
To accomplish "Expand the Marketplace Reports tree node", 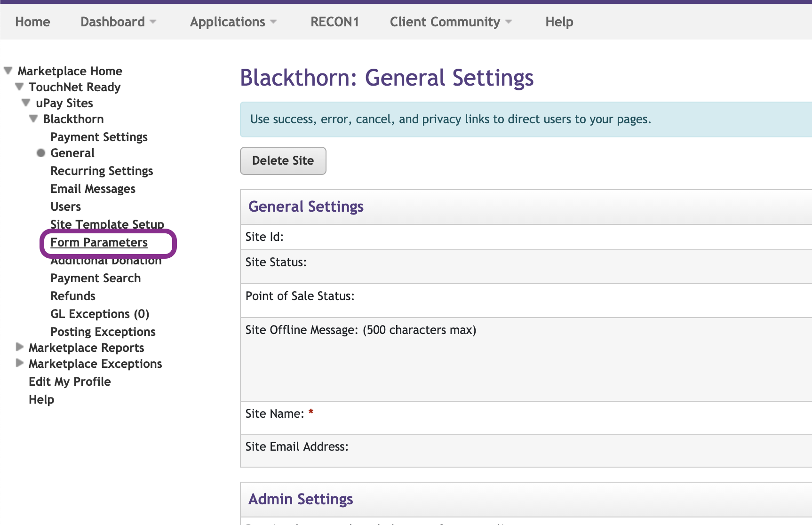I will (x=19, y=347).
